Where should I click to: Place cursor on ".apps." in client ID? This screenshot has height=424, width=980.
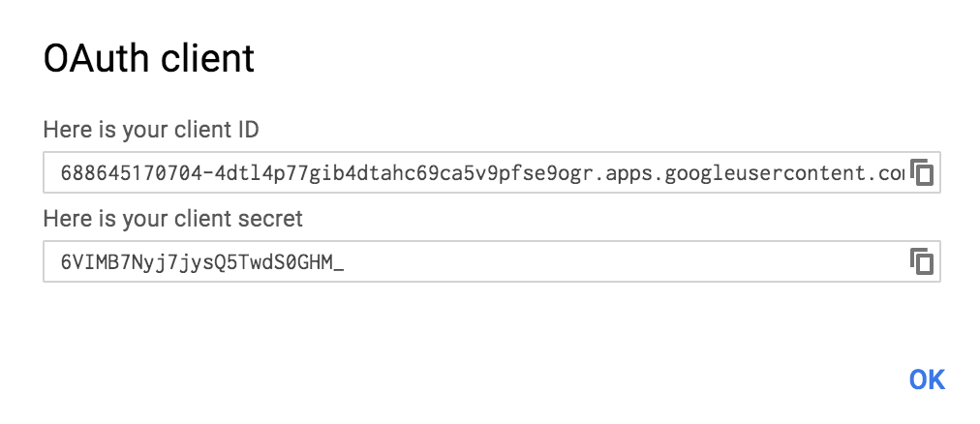point(628,173)
